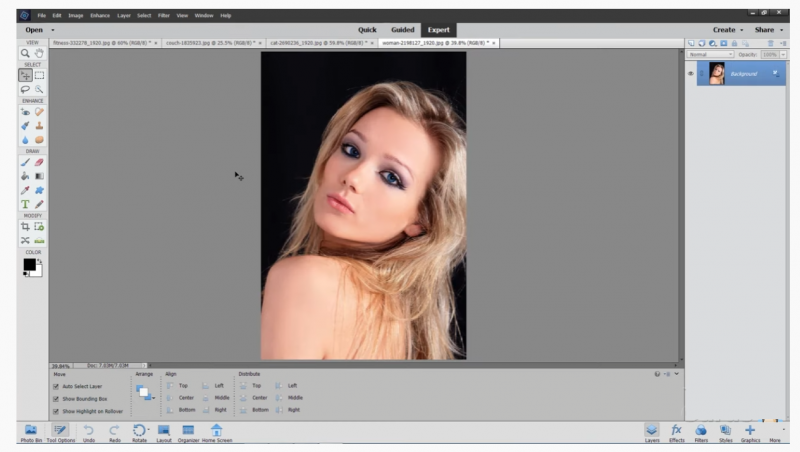Open the Organizer
Viewport: 800px width, 452px height.
pyautogui.click(x=188, y=431)
